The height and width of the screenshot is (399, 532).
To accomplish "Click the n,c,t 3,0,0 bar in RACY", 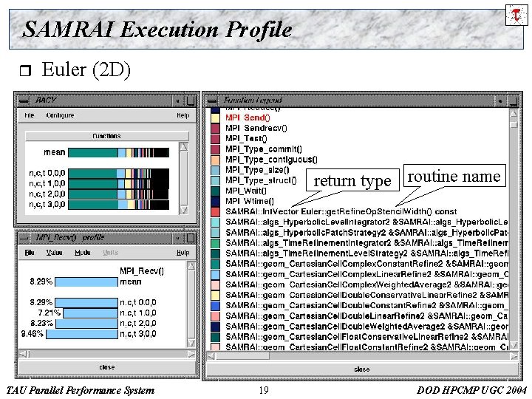I will coord(118,204).
